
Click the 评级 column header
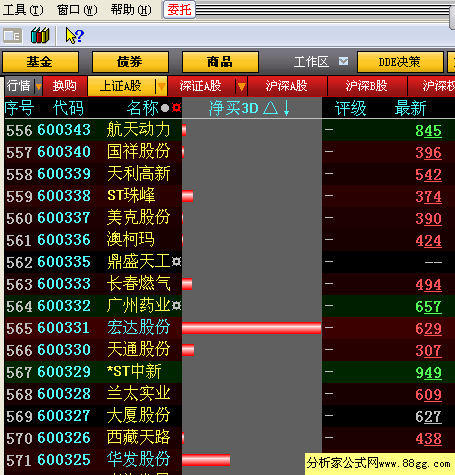[x=350, y=108]
